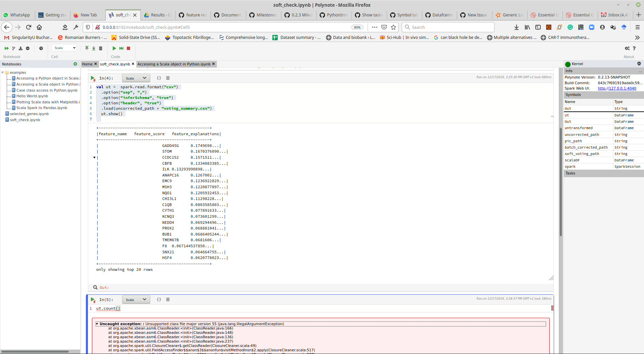Open the Scala language dropdown in the Cell toolbar
The height and width of the screenshot is (354, 644).
click(x=64, y=48)
